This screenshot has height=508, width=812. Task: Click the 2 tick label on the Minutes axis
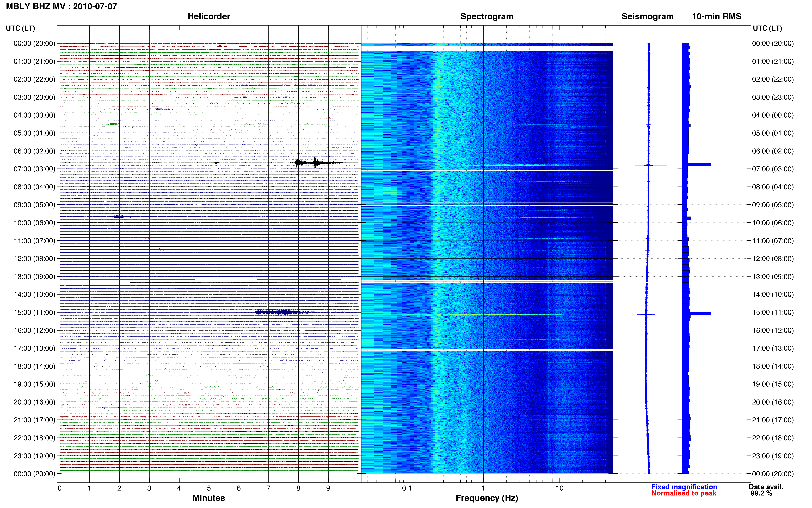coord(119,488)
